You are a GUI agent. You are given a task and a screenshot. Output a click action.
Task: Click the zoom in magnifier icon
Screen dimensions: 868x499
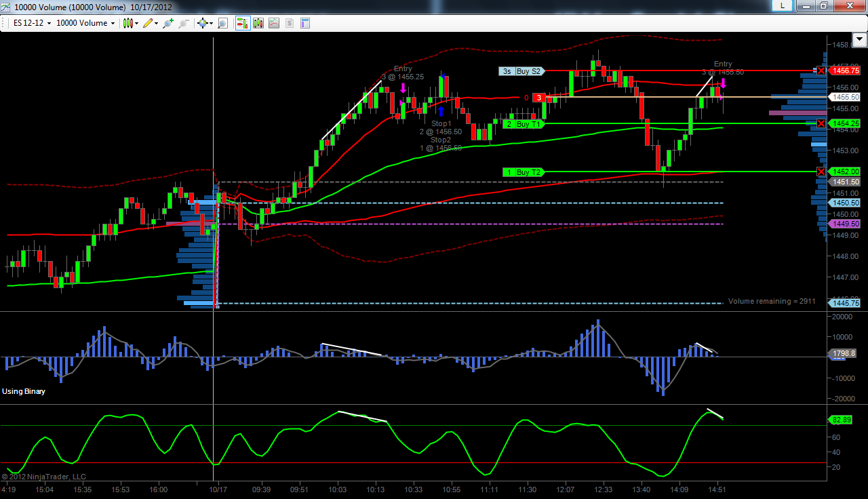tap(167, 23)
